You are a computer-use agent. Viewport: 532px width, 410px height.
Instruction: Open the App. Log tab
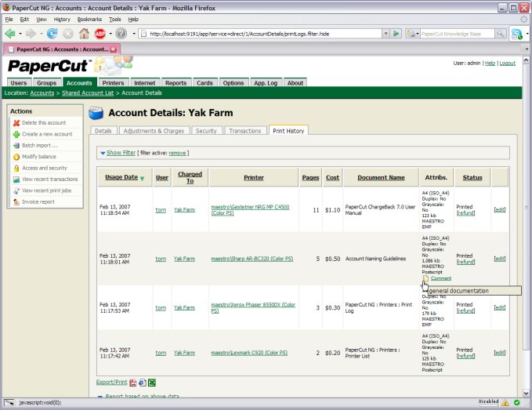tap(266, 83)
